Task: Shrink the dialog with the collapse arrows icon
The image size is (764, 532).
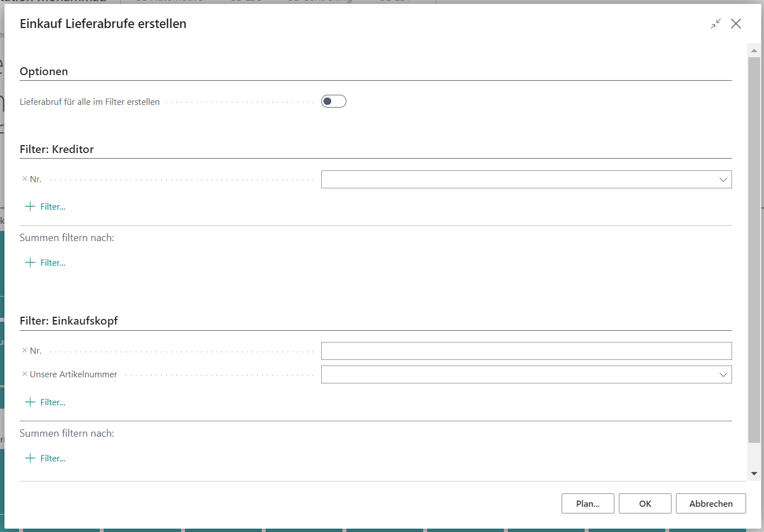Action: 716,24
